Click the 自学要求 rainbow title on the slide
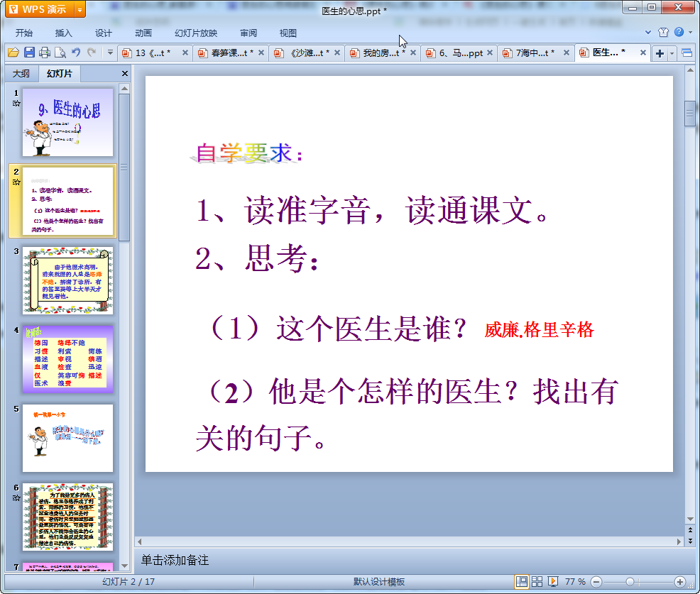The width and height of the screenshot is (700, 594). pyautogui.click(x=249, y=153)
